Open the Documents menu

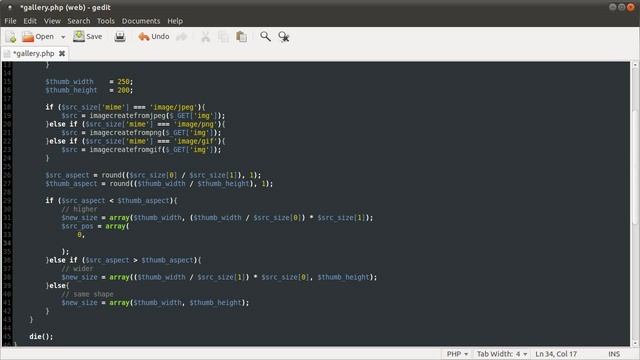pos(141,21)
